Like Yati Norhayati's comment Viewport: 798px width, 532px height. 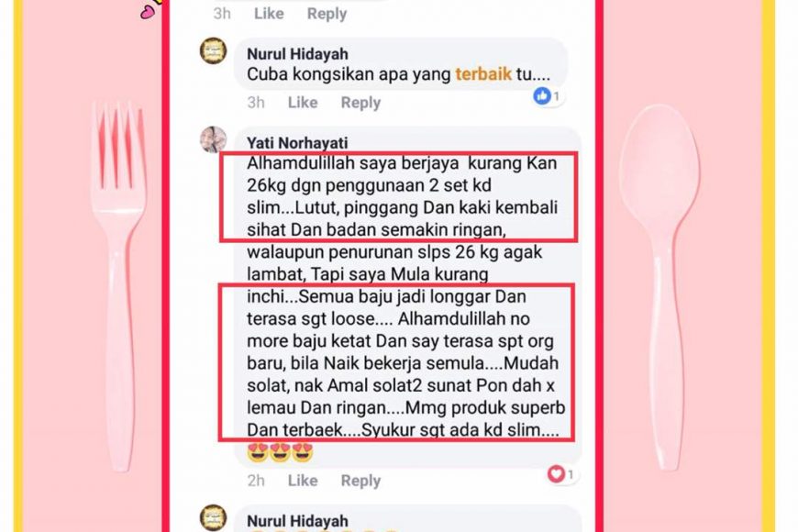[303, 480]
